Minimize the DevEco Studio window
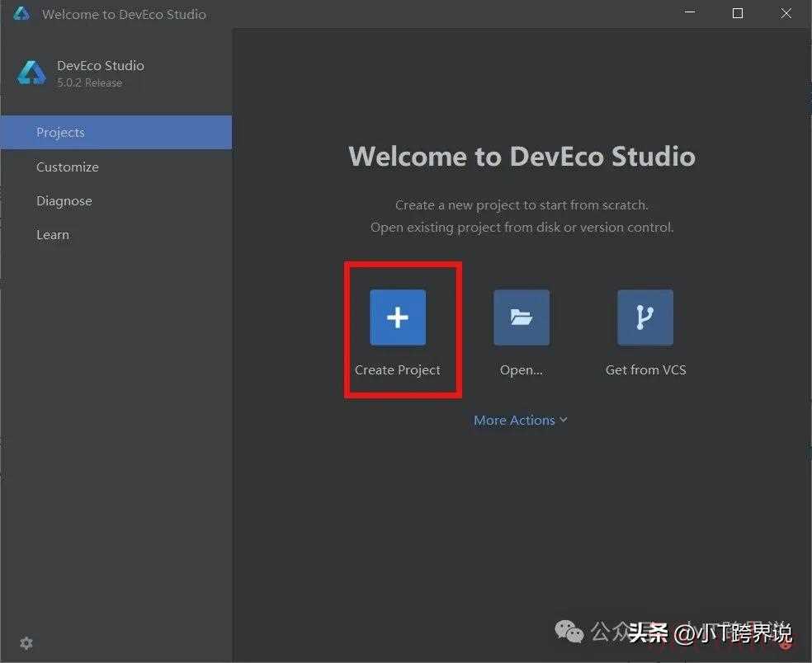The image size is (812, 663). tap(690, 13)
